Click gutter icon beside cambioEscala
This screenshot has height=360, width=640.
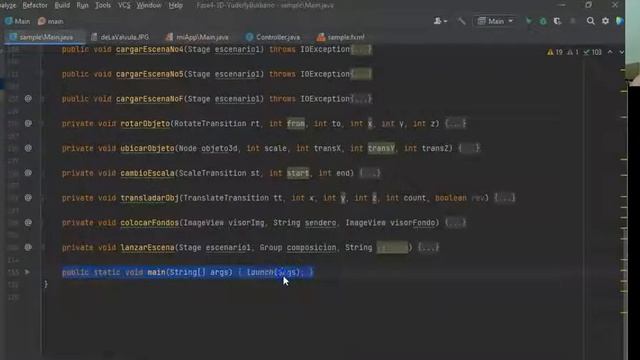tap(28, 173)
